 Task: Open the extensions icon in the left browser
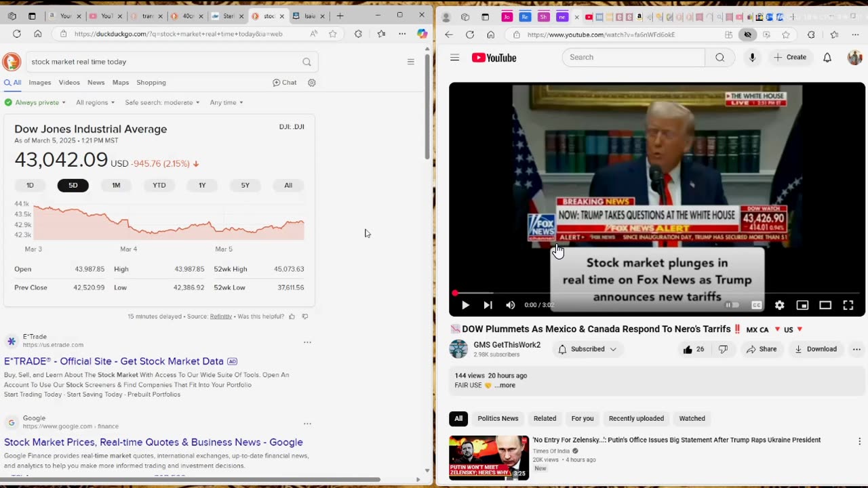tap(358, 34)
